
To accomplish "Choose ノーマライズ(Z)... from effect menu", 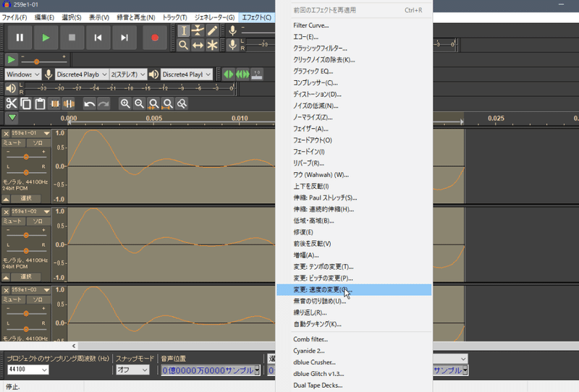I will 354,117.
